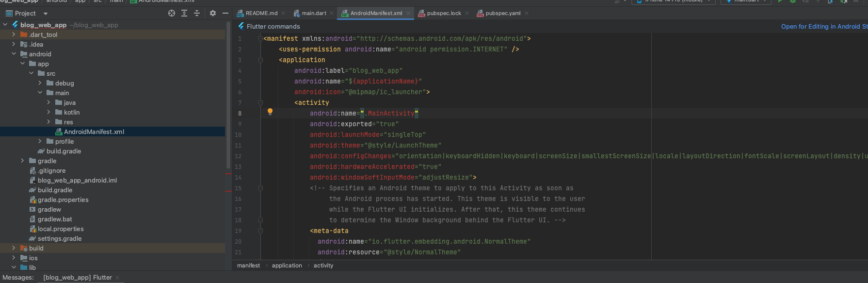
Task: Click the application breadcrumb
Action: [287, 266]
